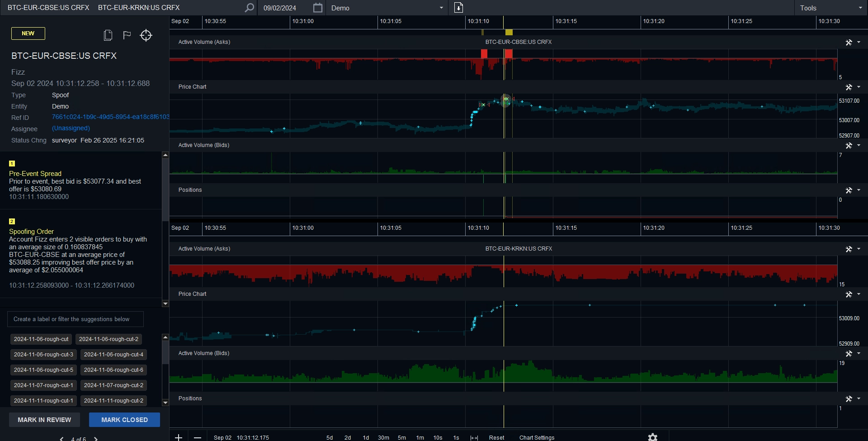Click the MARK CLOSED button
Image resolution: width=868 pixels, height=441 pixels.
124,420
